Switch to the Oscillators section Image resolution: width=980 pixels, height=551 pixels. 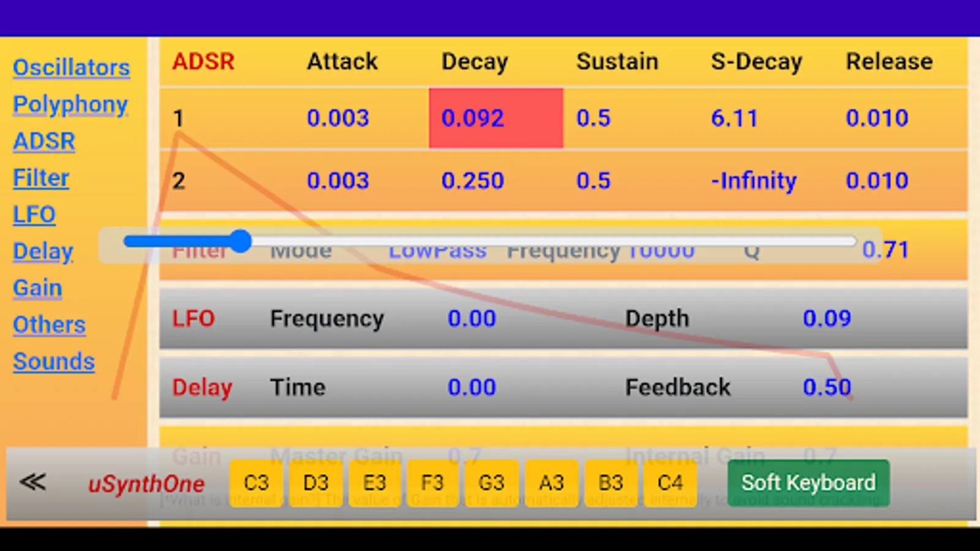(71, 67)
